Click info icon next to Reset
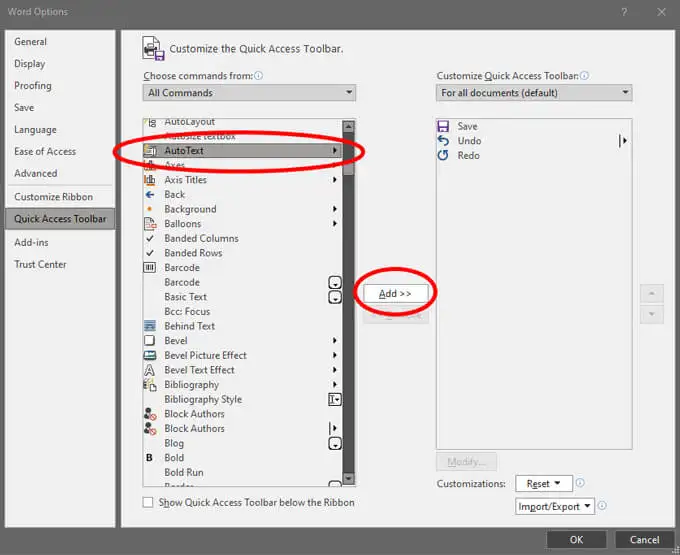 pos(580,483)
